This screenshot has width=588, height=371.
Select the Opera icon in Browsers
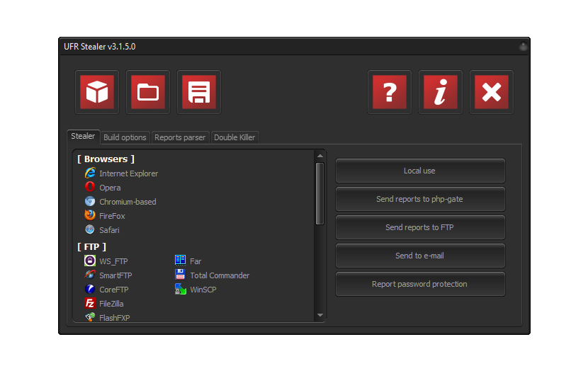click(90, 187)
